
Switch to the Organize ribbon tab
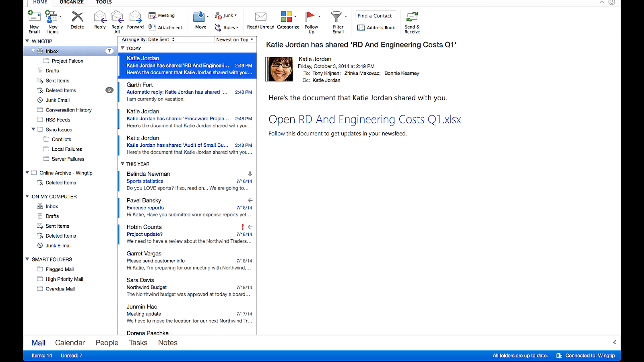tap(72, 2)
